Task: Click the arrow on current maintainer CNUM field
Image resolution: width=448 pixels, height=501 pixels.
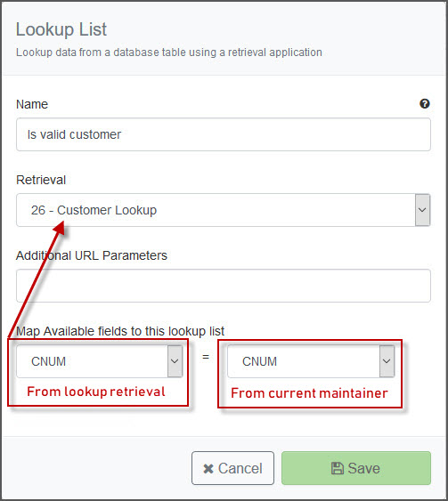Action: point(387,361)
